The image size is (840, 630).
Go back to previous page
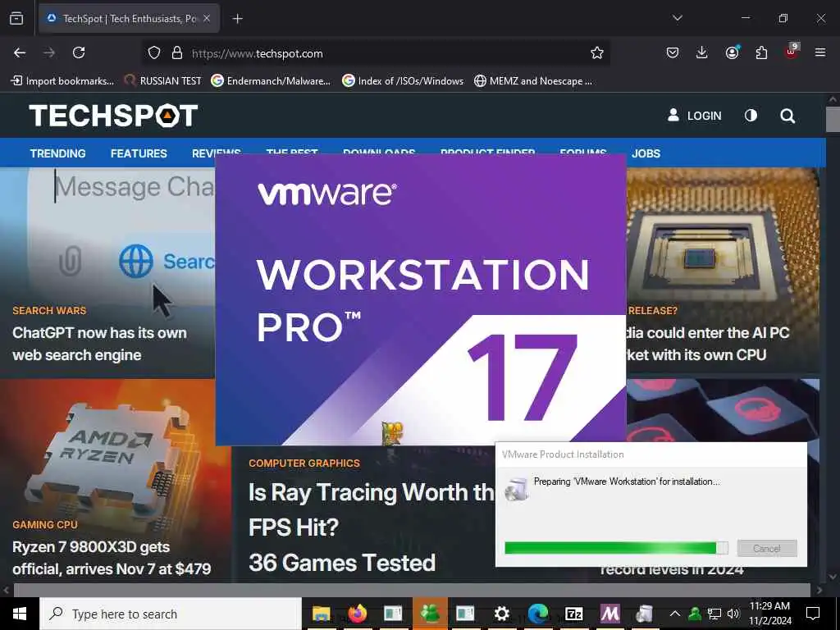(x=20, y=53)
